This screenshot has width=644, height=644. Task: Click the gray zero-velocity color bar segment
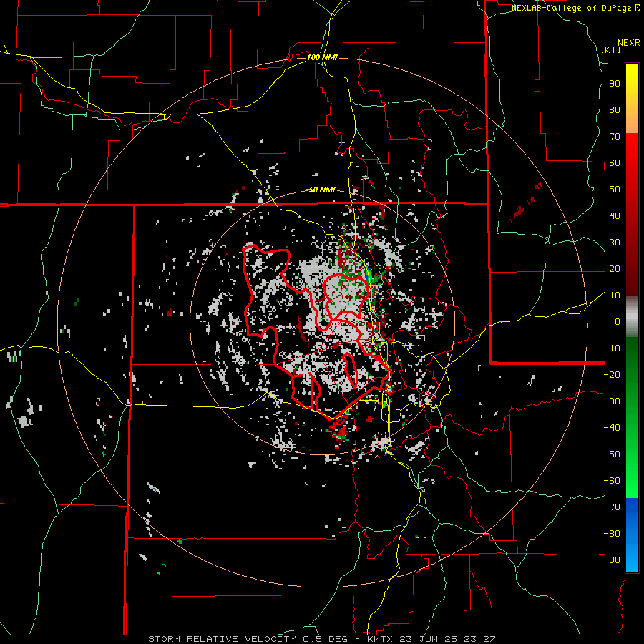(x=632, y=317)
